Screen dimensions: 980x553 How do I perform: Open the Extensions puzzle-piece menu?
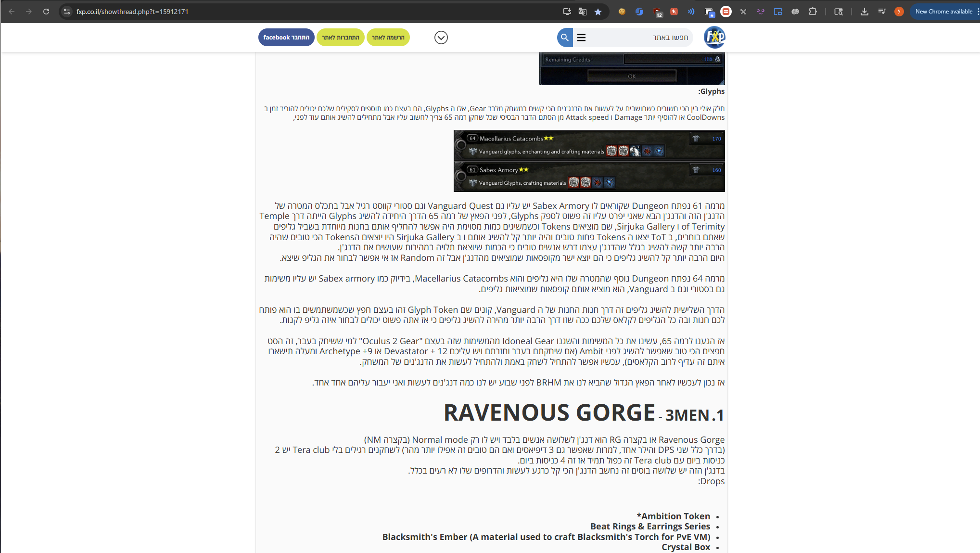pos(813,12)
